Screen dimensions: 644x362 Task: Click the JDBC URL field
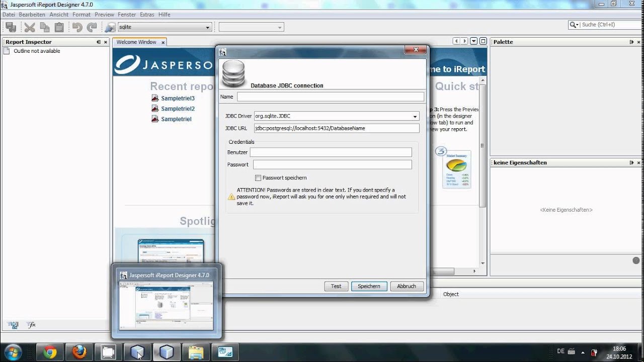click(x=337, y=128)
